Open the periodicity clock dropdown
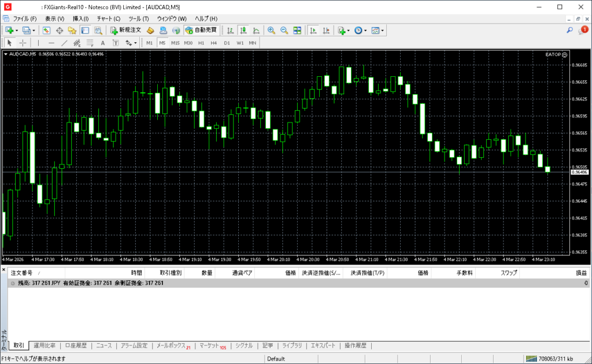 click(x=365, y=30)
